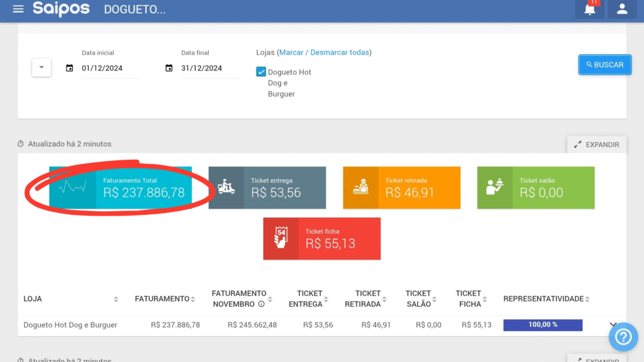Image resolution: width=644 pixels, height=362 pixels.
Task: Click the Buscar button
Action: (x=604, y=65)
